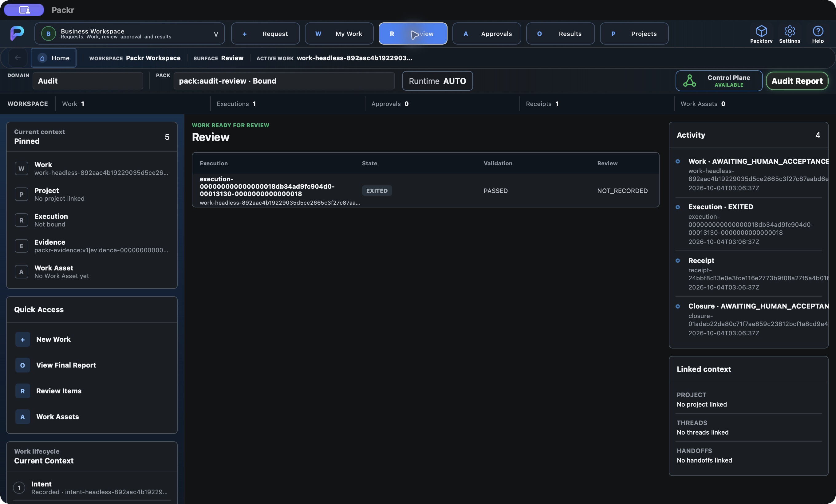Click the A icon beside pinned Work Asset

[22, 272]
